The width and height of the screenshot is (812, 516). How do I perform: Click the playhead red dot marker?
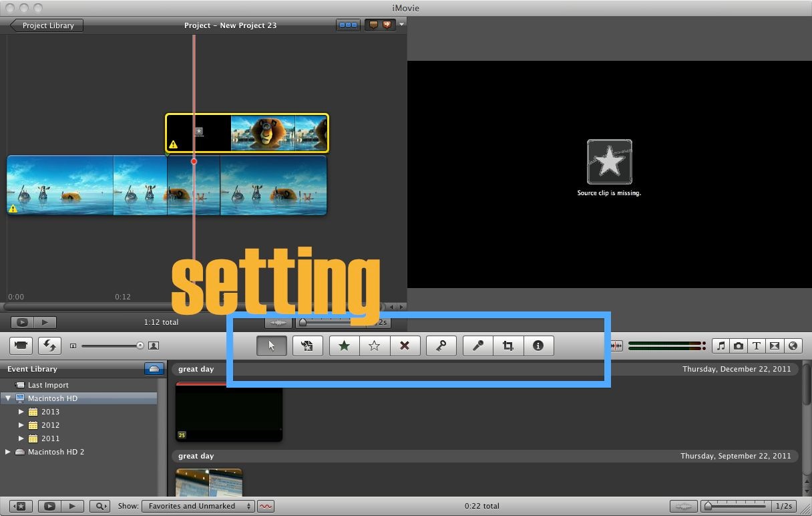click(194, 161)
